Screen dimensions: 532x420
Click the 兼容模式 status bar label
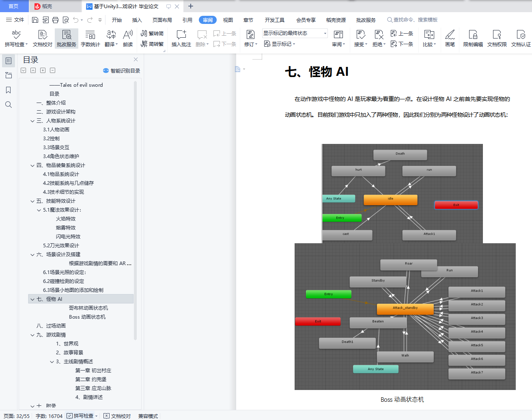coord(148,416)
